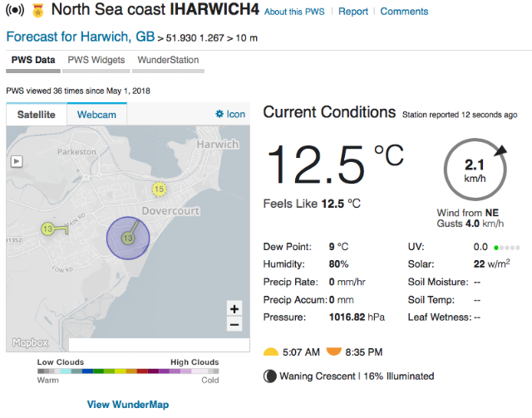Select the 13 station marker on Main Rd

point(48,229)
